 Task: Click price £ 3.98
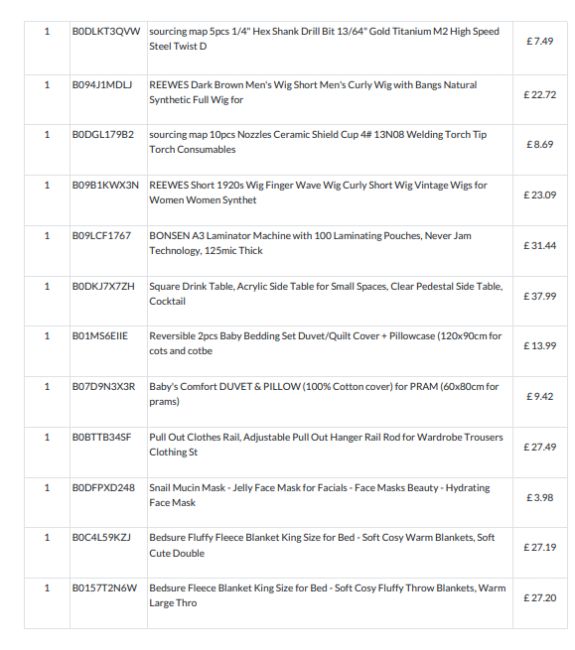click(540, 498)
